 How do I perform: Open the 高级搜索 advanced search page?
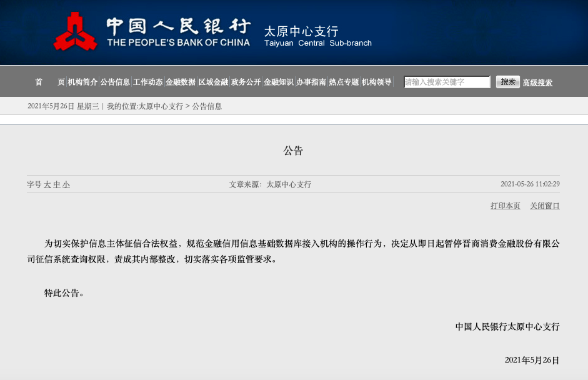pos(539,82)
